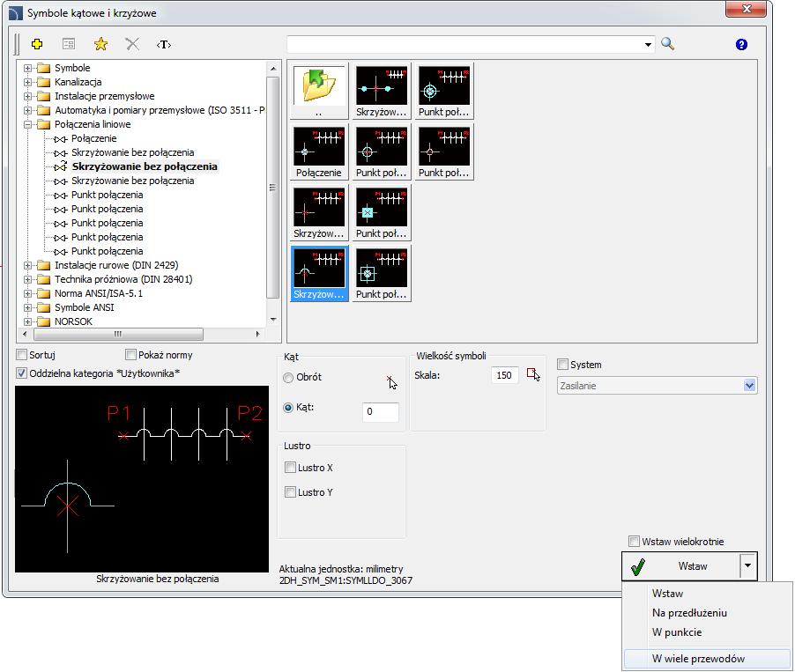Expand the Kanalizacja folder

tap(28, 82)
